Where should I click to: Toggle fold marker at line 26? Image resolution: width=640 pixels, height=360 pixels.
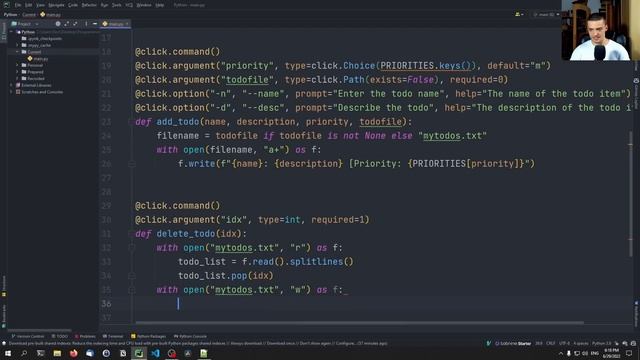[x=131, y=164]
